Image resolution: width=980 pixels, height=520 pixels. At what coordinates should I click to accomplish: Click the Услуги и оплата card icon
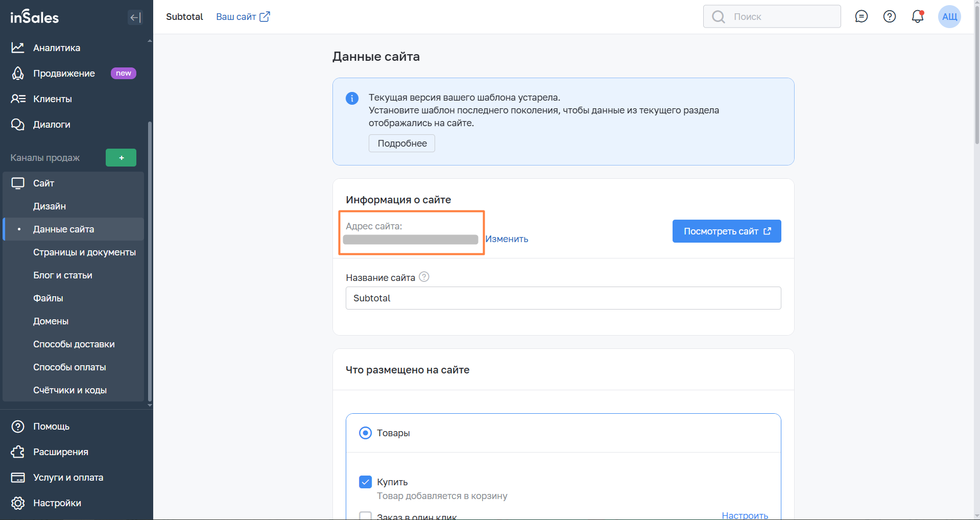pyautogui.click(x=18, y=478)
